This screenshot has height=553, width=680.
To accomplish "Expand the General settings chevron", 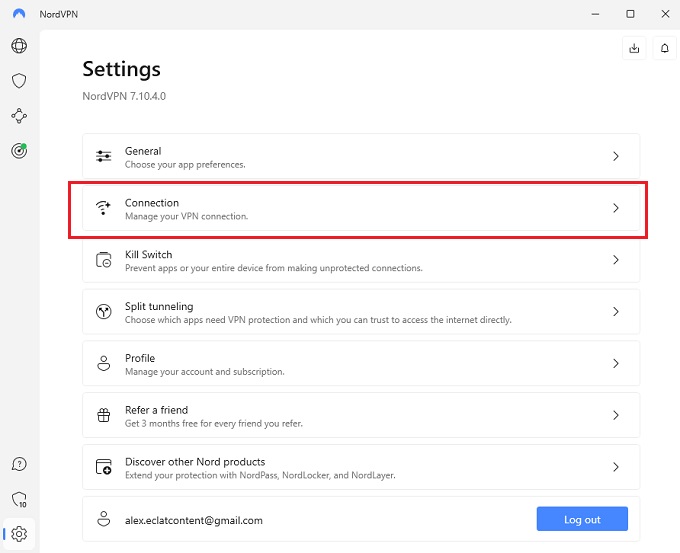I will click(616, 156).
